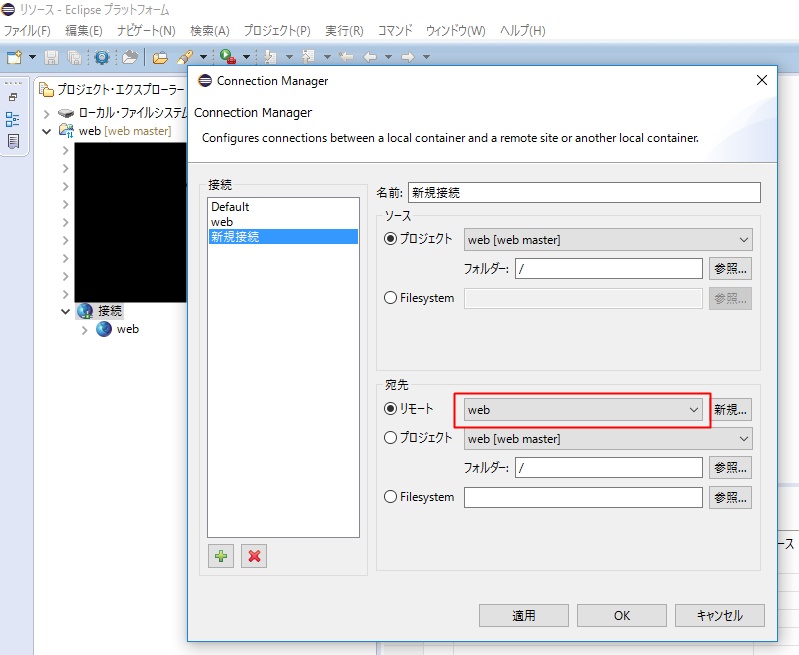Open the リモート web dropdown
Viewport: 799px width, 655px height.
[583, 409]
